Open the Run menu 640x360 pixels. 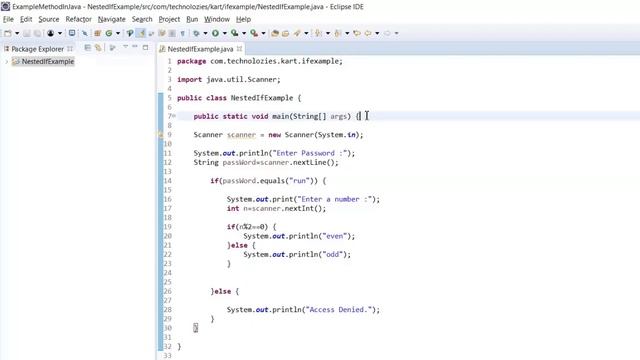(192, 19)
